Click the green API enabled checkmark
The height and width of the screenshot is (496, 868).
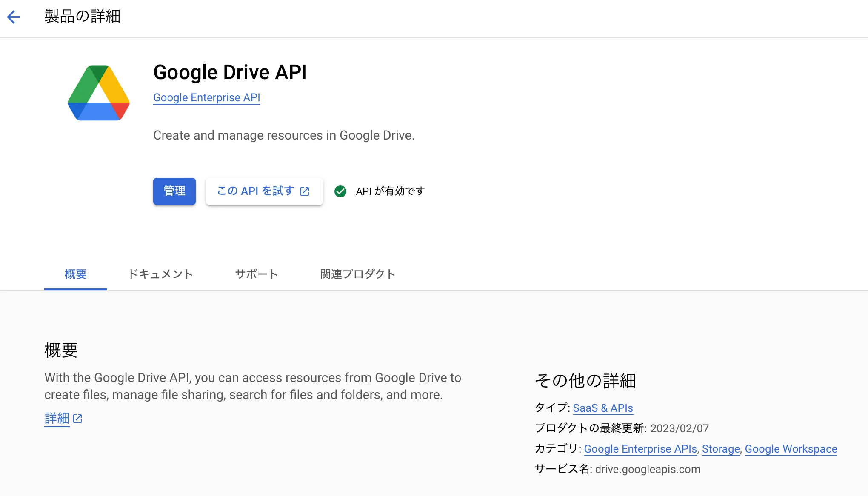click(x=340, y=191)
